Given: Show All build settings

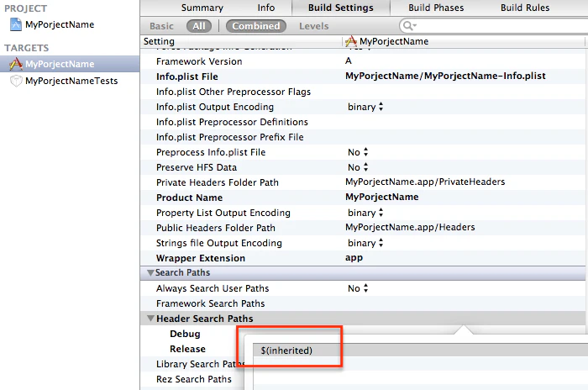Looking at the screenshot, I should tap(199, 26).
